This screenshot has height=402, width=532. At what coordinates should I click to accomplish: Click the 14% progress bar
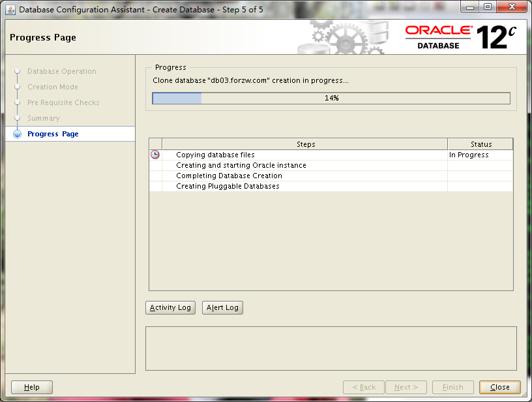(331, 98)
